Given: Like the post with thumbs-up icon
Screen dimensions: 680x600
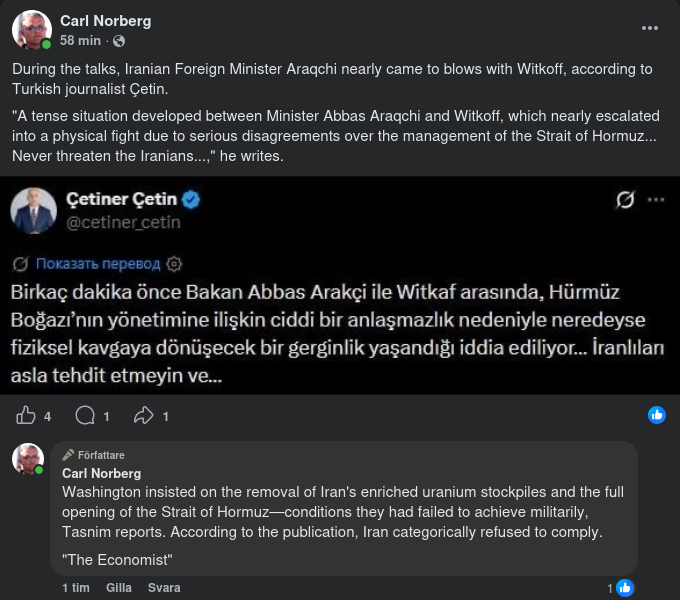Looking at the screenshot, I should pos(27,415).
